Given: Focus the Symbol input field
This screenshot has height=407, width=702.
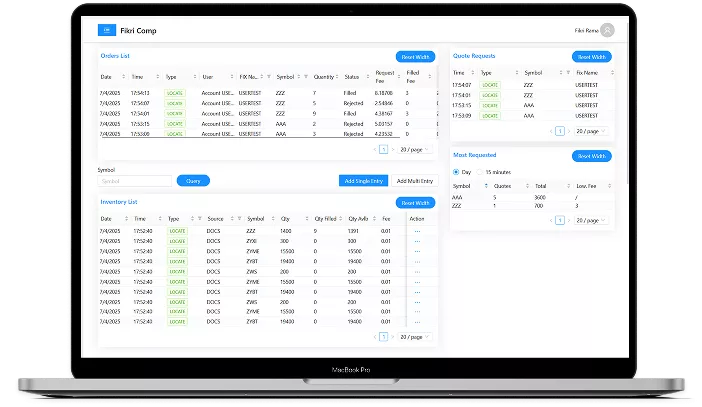Looking at the screenshot, I should point(134,181).
